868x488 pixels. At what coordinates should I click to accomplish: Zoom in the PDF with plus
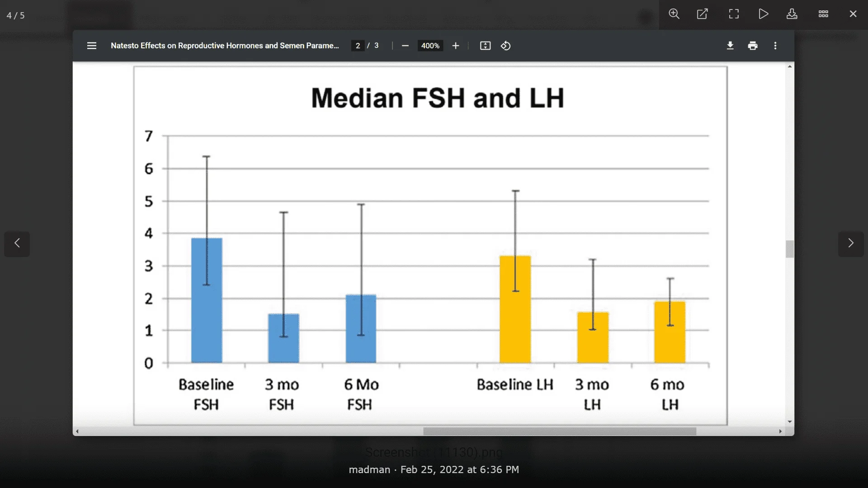(x=456, y=46)
